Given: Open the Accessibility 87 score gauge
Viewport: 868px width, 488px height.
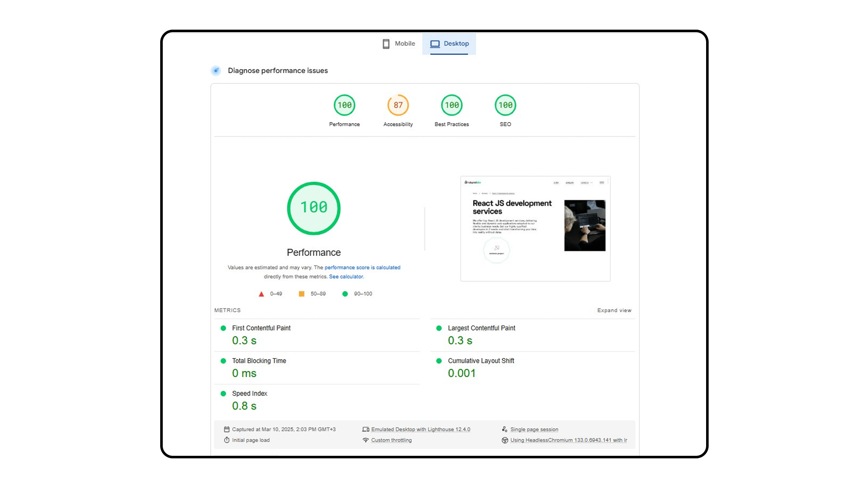Looking at the screenshot, I should coord(398,105).
